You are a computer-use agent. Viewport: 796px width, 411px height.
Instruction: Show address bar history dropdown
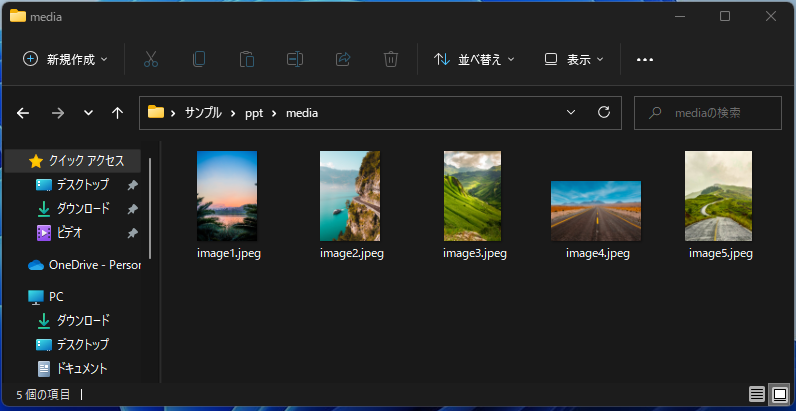coord(571,113)
